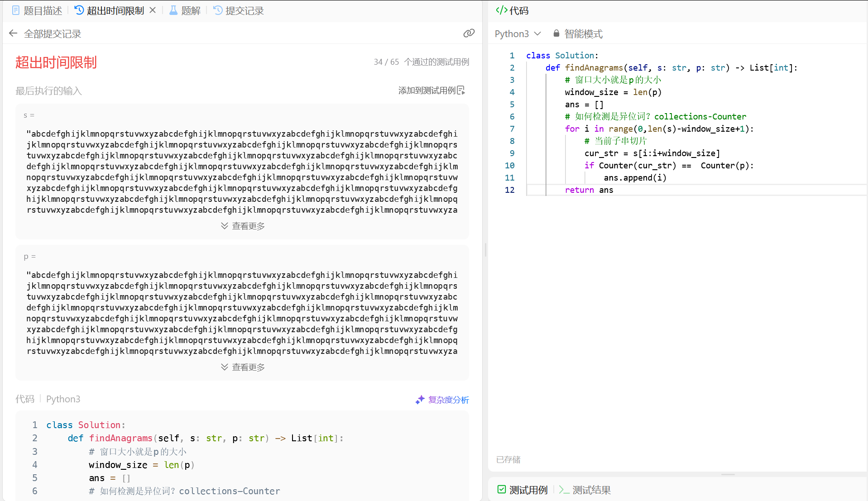The image size is (868, 501).
Task: Open the 提交记录 tab
Action: tap(239, 10)
